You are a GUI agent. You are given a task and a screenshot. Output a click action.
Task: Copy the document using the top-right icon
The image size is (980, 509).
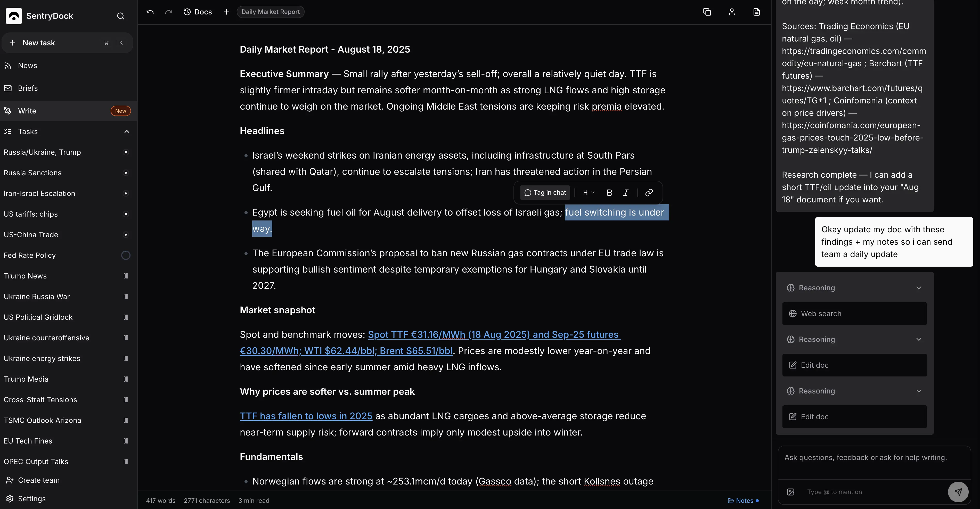[x=707, y=12]
